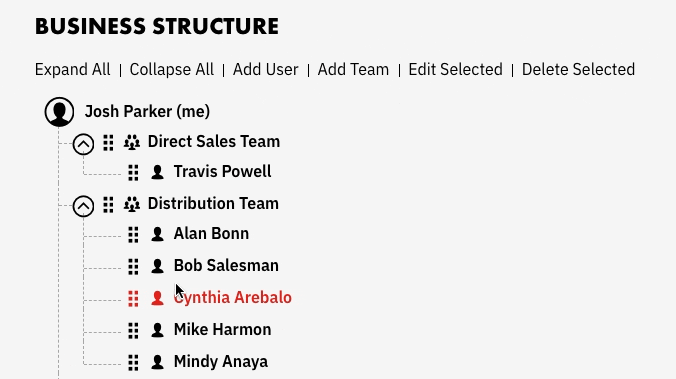Select Josh Parker (me) root entry

(147, 111)
